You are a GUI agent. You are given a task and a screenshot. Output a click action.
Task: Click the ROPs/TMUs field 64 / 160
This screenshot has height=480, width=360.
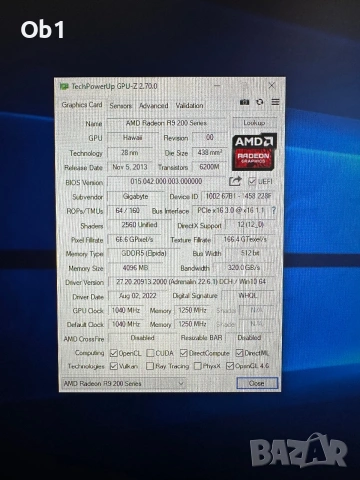[x=127, y=211]
